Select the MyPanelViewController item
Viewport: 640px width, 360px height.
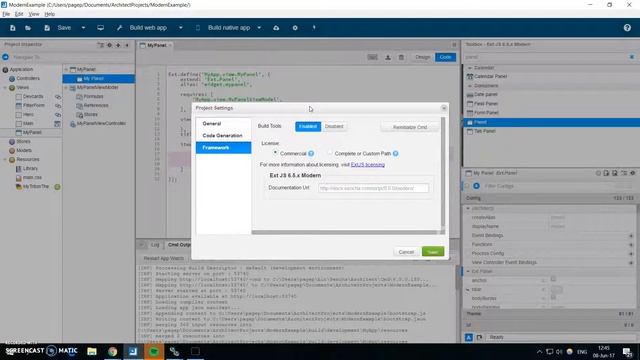click(101, 123)
